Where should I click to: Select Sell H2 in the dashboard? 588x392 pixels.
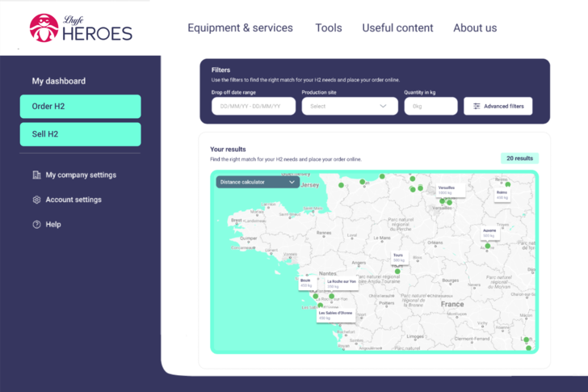coord(80,134)
